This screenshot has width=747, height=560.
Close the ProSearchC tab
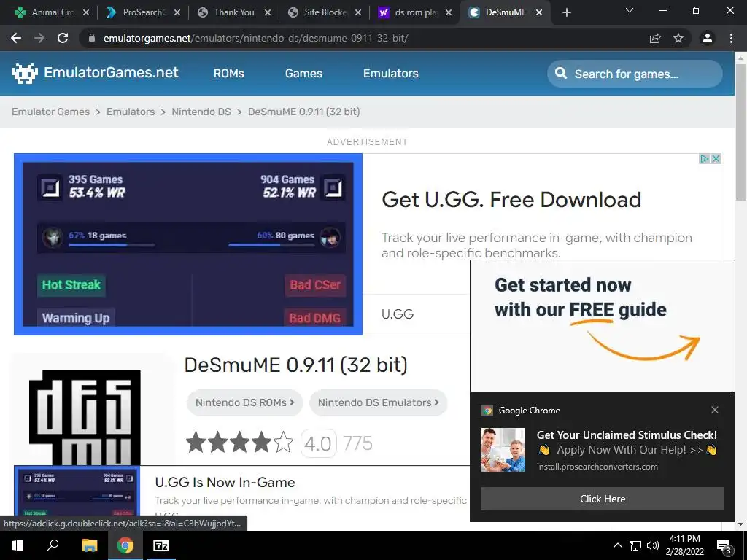(x=177, y=12)
